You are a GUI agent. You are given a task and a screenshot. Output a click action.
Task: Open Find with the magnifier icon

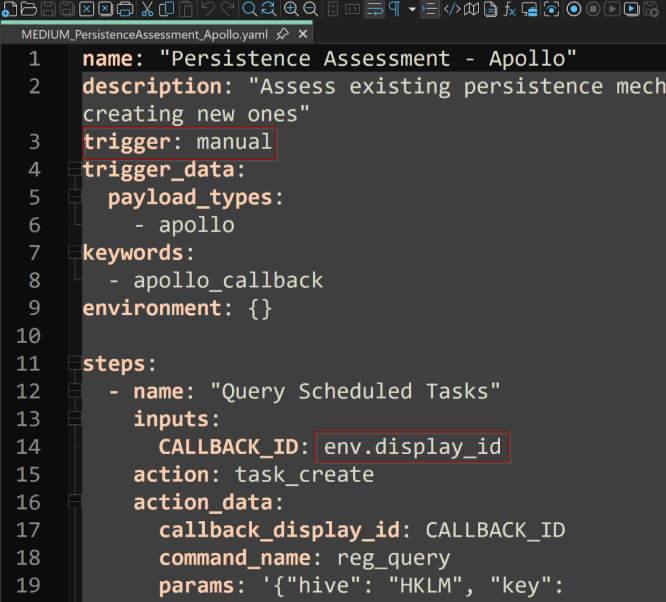coord(249,8)
